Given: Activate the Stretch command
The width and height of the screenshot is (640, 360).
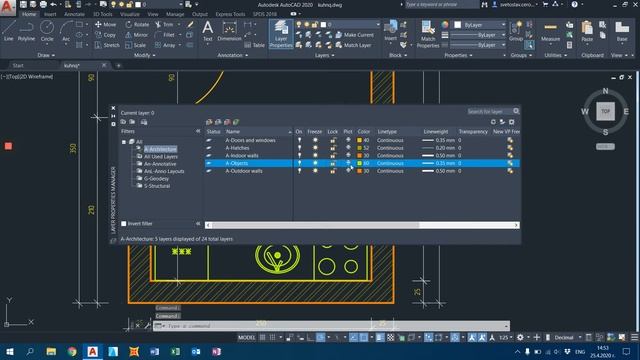Looking at the screenshot, I should (107, 45).
